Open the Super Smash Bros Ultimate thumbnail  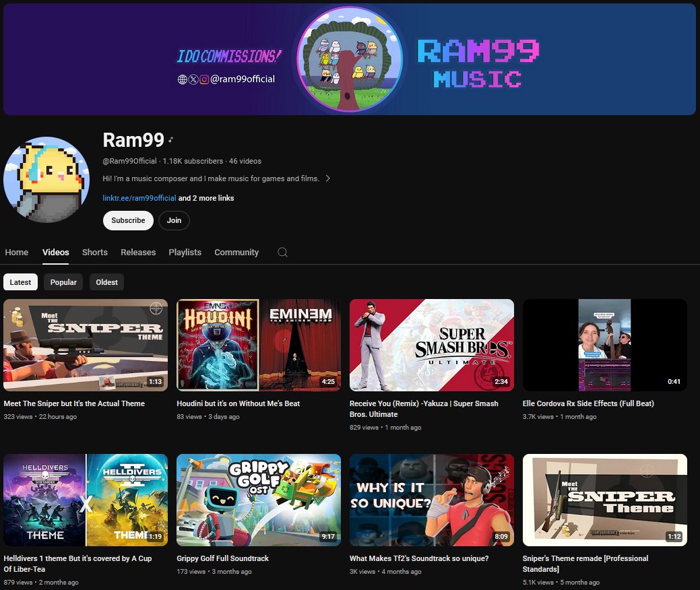[432, 345]
